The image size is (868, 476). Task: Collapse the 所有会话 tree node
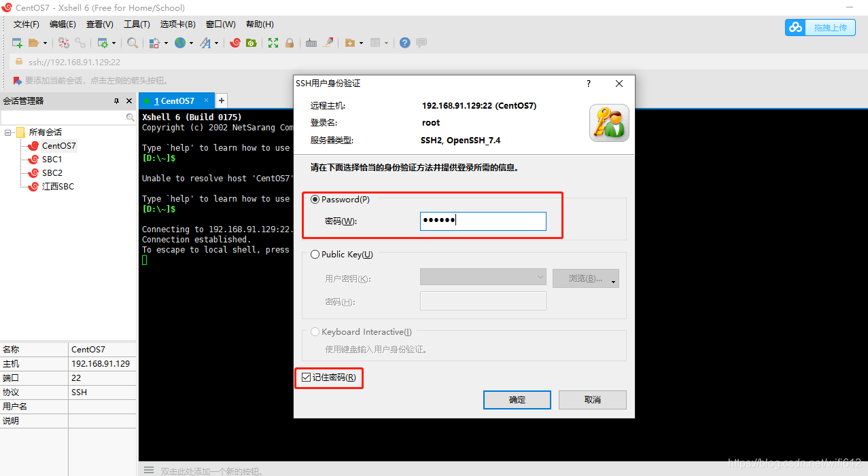click(x=7, y=132)
